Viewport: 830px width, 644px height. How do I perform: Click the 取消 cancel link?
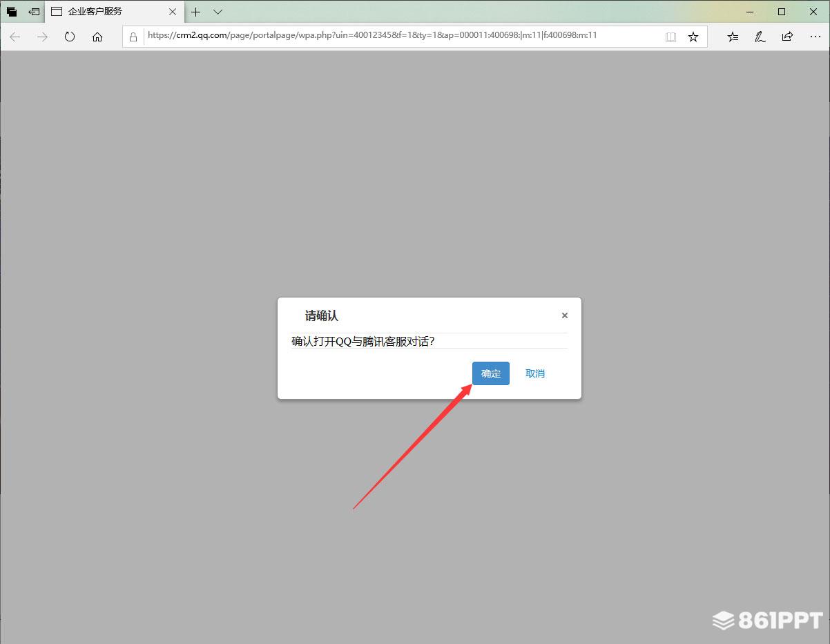tap(535, 373)
